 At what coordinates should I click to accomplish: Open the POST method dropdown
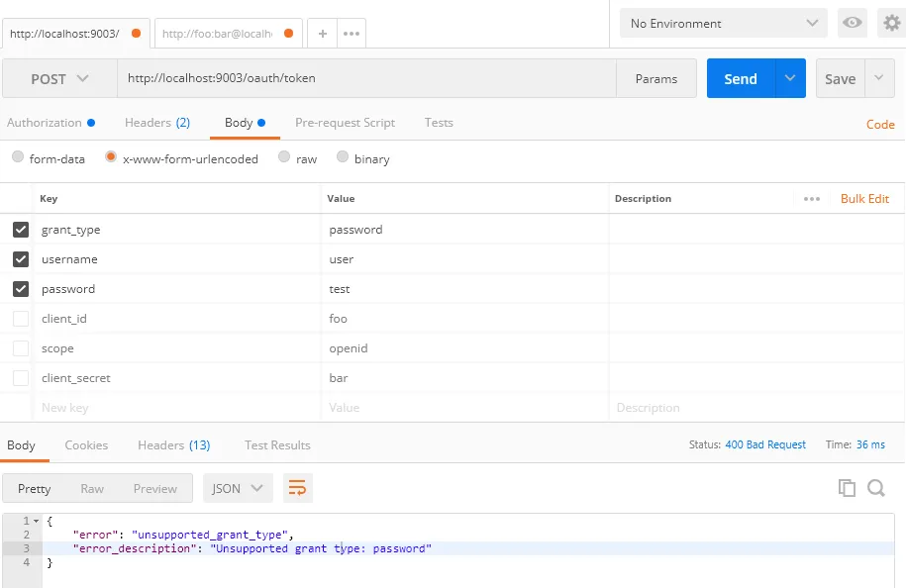coord(59,78)
